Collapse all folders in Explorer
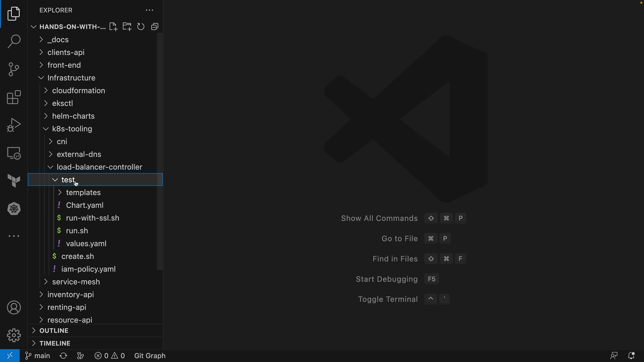644x362 pixels. [155, 27]
